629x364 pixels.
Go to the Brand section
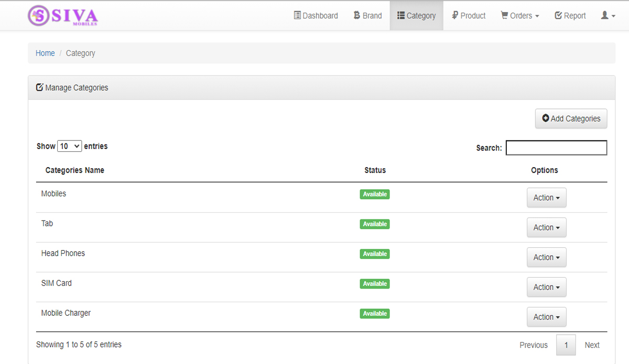point(367,16)
